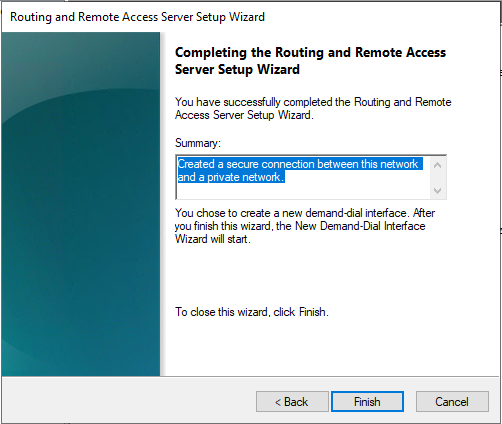
Task: Select the wizard title bar text
Action: tap(137, 17)
